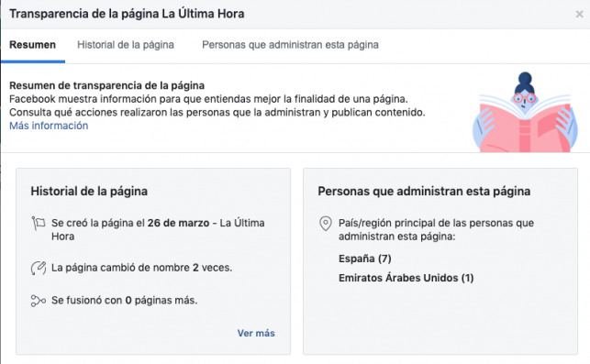Open the Más información link
Viewport: 590px width, 364px height.
[x=49, y=126]
